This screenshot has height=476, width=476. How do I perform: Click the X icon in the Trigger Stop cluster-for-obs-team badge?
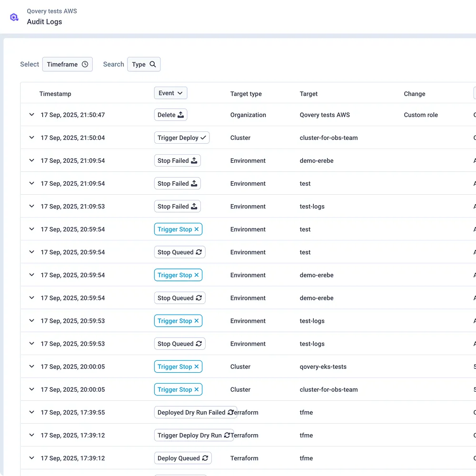point(197,389)
